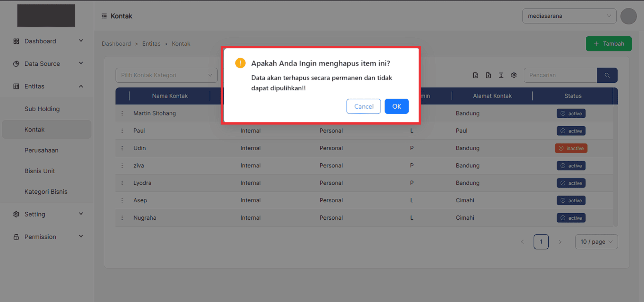The height and width of the screenshot is (302, 644).
Task: Click the Excel export icon
Action: click(x=488, y=75)
